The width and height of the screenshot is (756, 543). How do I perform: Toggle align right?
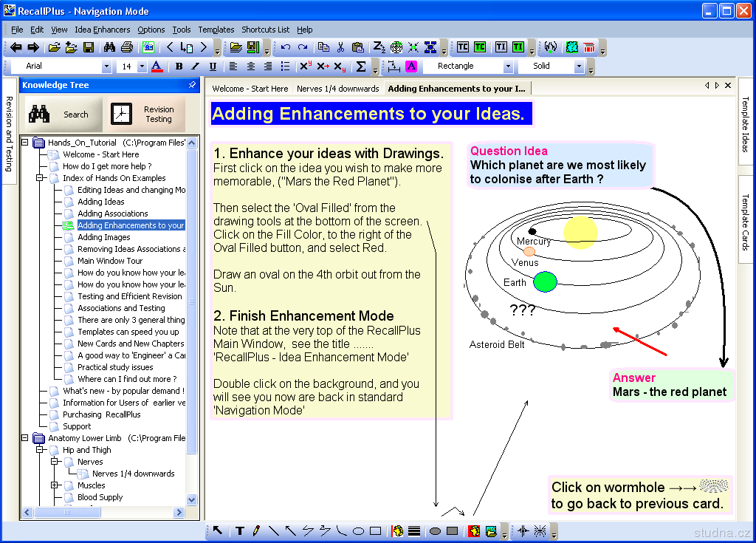[268, 66]
